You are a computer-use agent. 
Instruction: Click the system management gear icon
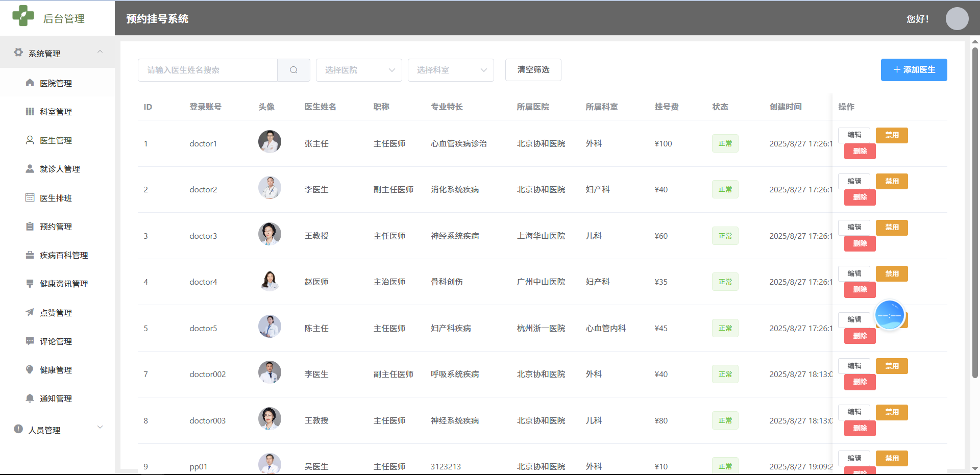18,53
